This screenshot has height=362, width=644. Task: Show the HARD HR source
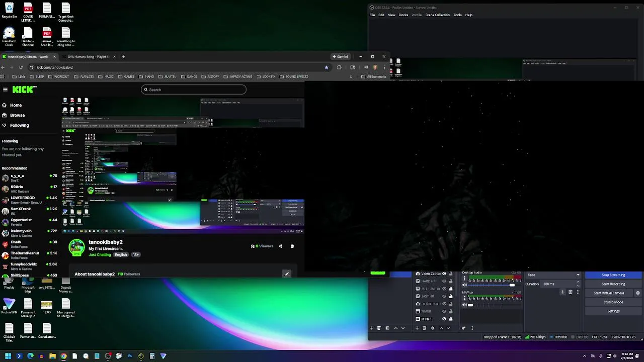click(x=444, y=281)
